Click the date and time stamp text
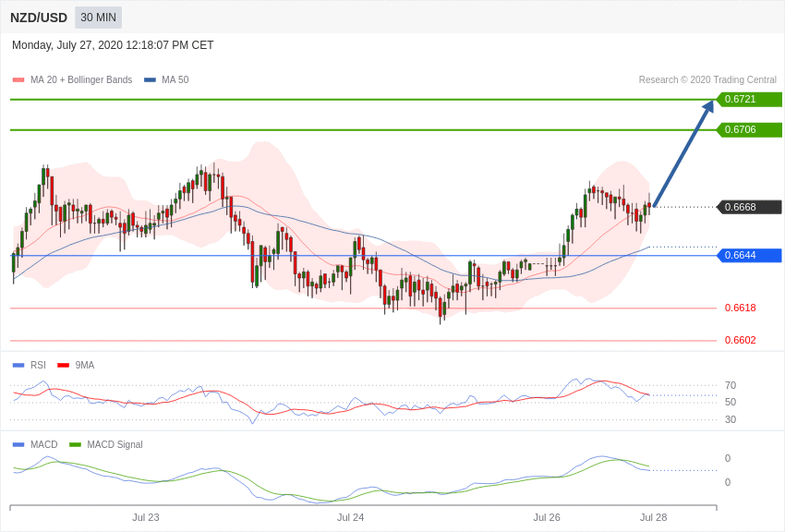Screen dimensions: 785x532 coord(113,45)
